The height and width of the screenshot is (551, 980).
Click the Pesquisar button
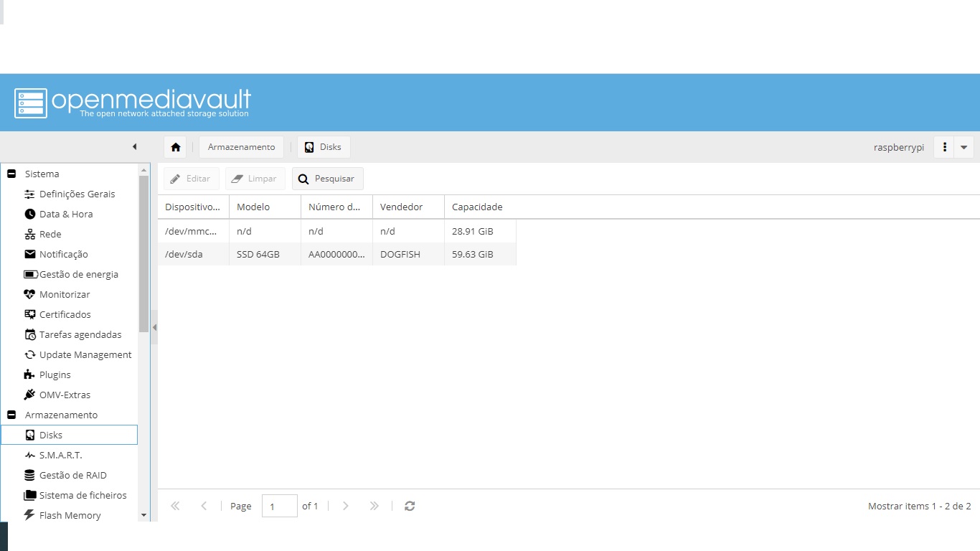(327, 179)
